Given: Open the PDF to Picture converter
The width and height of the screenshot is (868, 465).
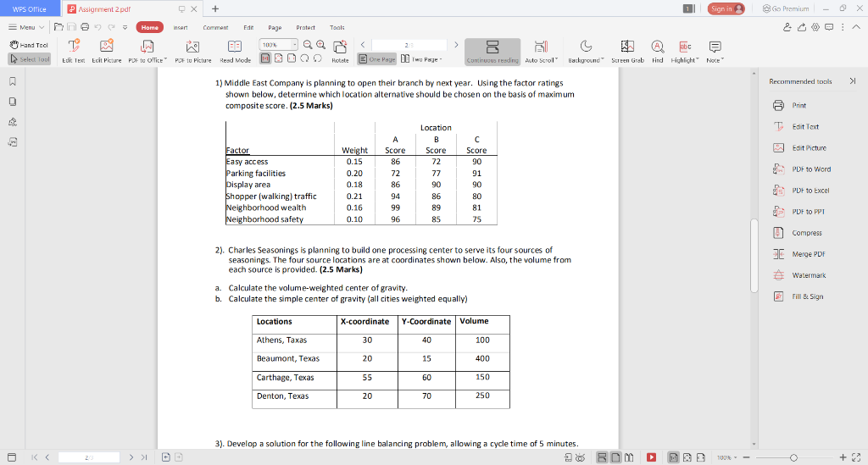Looking at the screenshot, I should coord(192,51).
